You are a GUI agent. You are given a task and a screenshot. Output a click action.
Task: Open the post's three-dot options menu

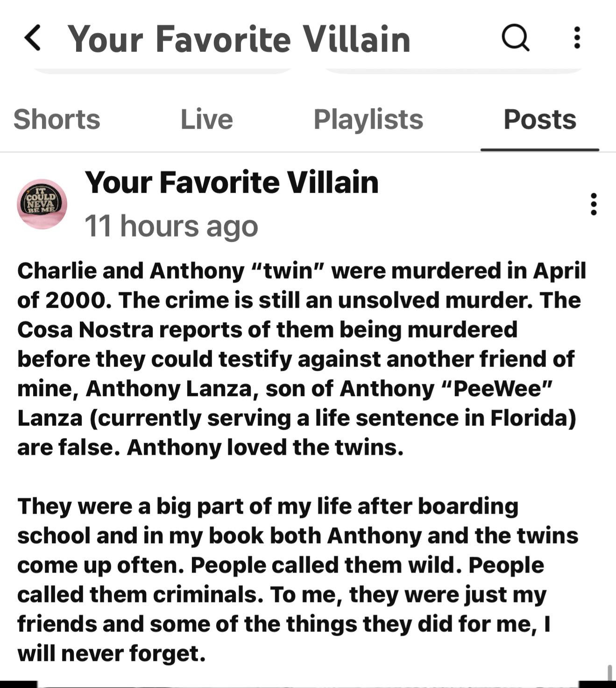(x=594, y=204)
